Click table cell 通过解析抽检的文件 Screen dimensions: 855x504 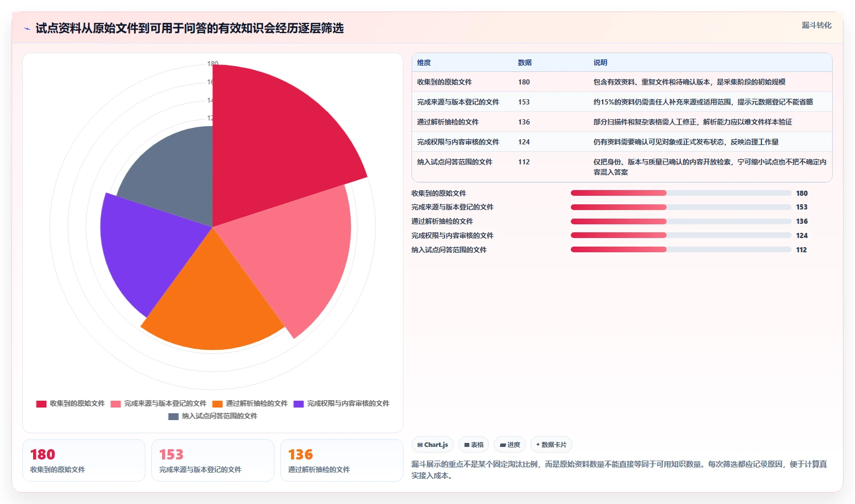pyautogui.click(x=448, y=122)
